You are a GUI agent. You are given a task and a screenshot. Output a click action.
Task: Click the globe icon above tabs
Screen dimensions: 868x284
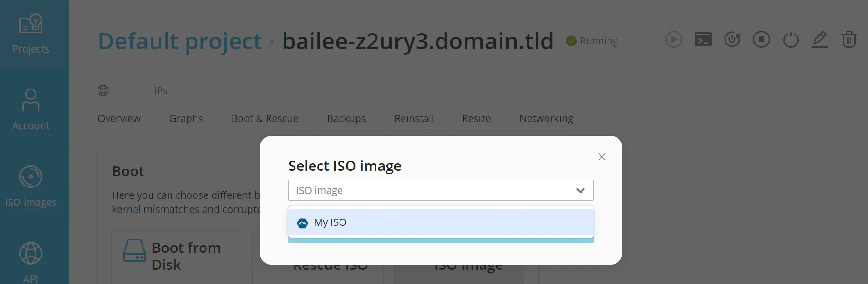(x=103, y=90)
